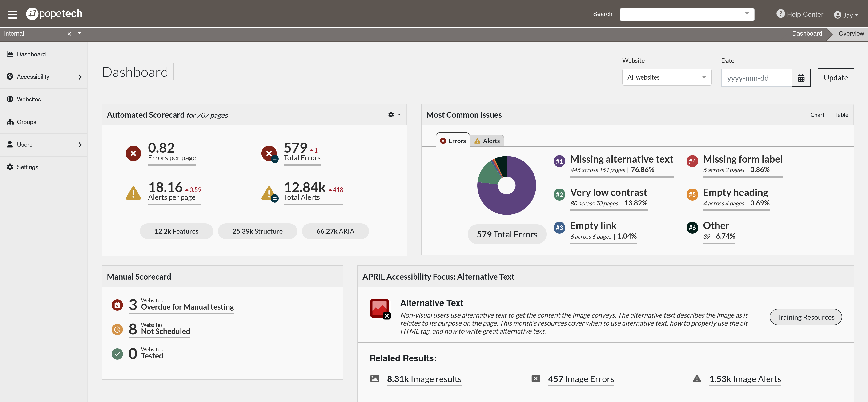
Task: Select the Errors tab
Action: 453,141
